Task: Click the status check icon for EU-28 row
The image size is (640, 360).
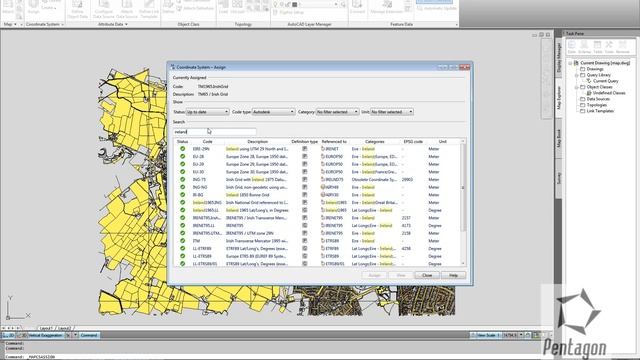Action: point(182,157)
